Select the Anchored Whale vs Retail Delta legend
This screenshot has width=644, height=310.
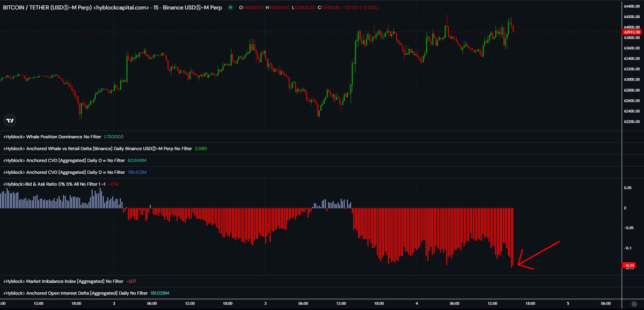coord(98,149)
